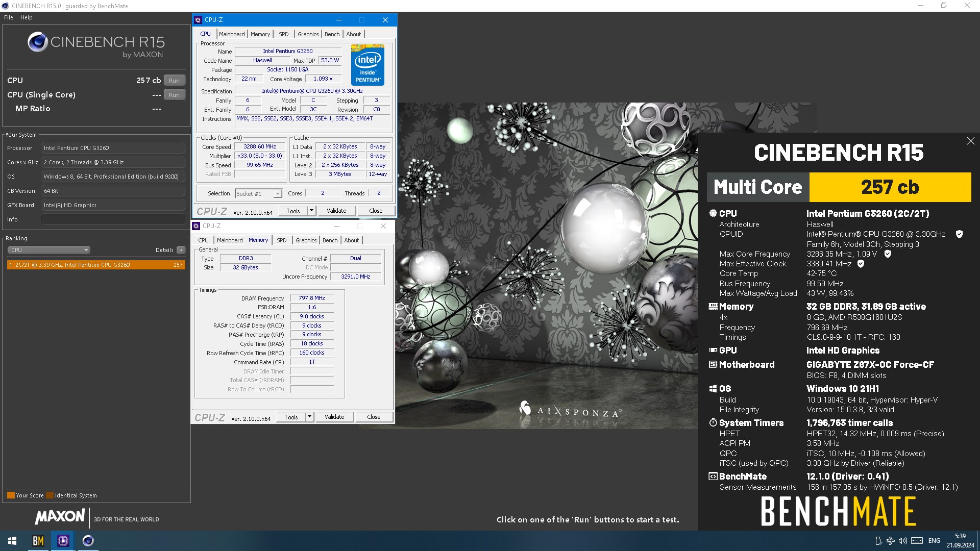980x551 pixels.
Task: Open BenchMate from the taskbar
Action: click(38, 541)
